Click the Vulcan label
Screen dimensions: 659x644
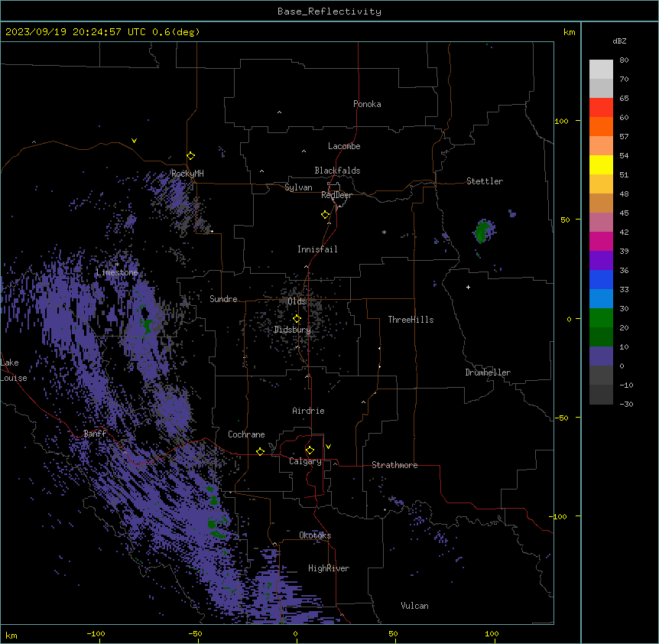click(415, 606)
